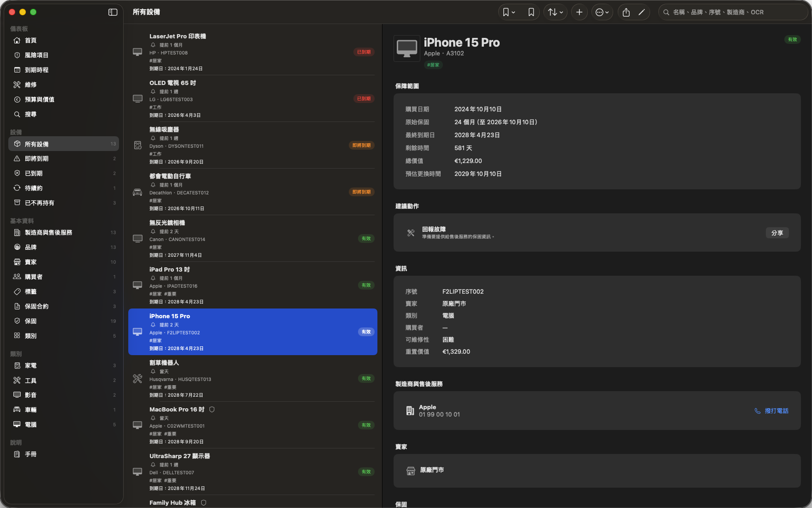Select 家電 category in sidebar
The image size is (812, 508).
[64, 366]
